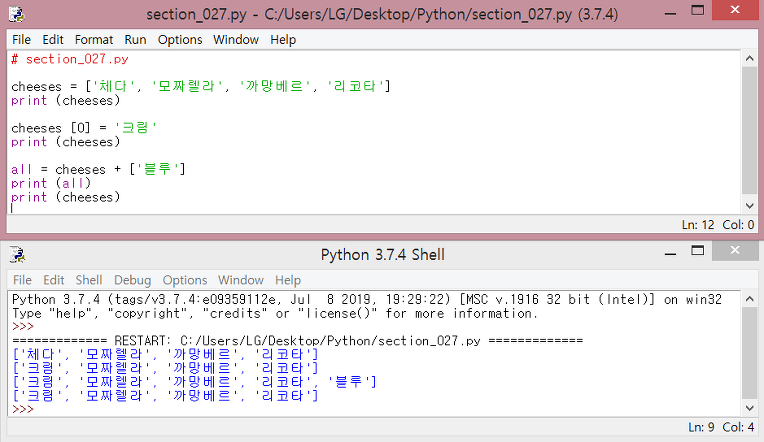Click 'Ln: 12 Col: 0' in editor status bar
This screenshot has height=442, width=764.
click(718, 225)
